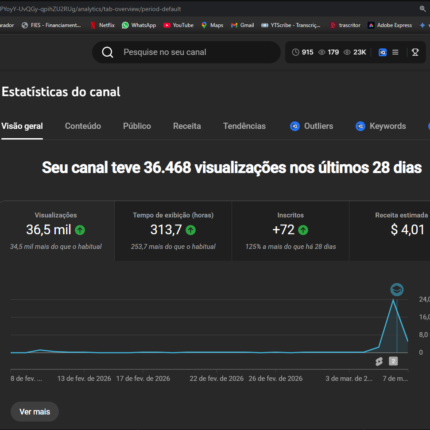Switch to the Público tab

coord(137,126)
